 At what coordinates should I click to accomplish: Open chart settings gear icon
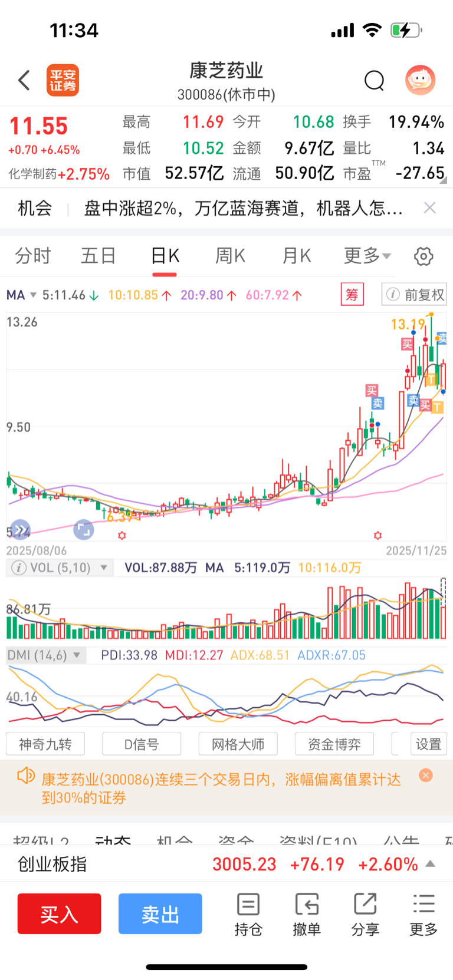424,256
